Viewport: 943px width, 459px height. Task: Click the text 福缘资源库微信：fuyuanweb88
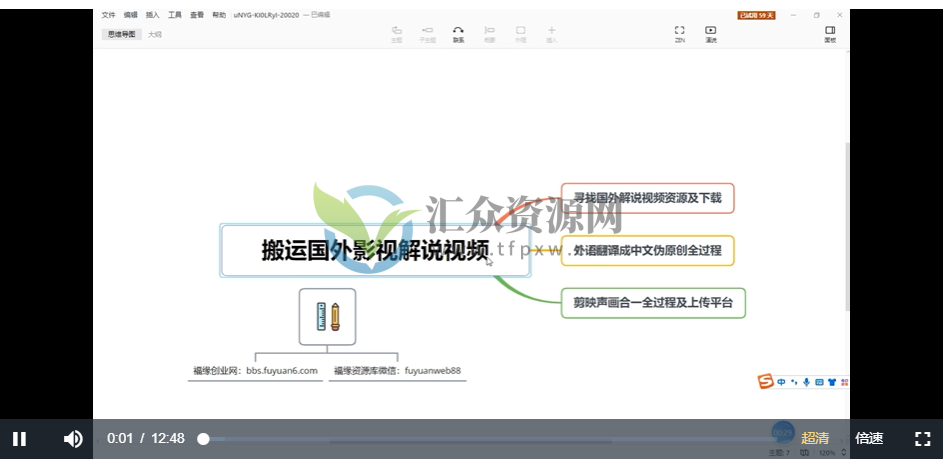(398, 371)
